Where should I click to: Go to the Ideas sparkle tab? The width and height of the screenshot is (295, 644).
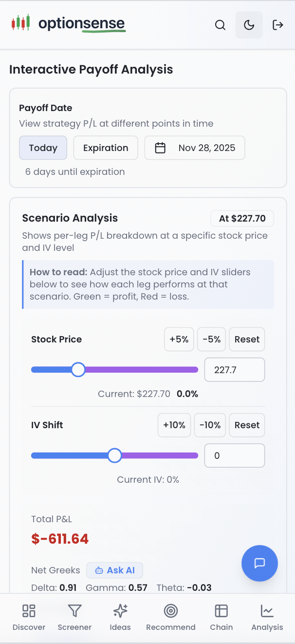(x=120, y=617)
